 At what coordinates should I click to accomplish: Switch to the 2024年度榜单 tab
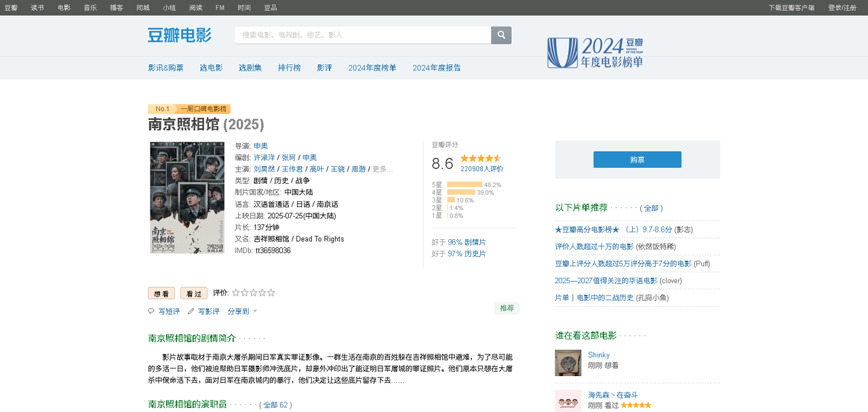coord(372,68)
